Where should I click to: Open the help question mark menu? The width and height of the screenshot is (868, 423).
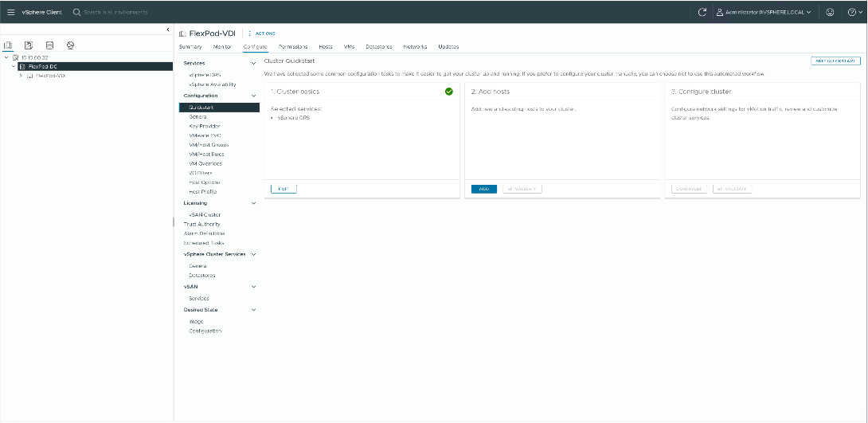855,12
